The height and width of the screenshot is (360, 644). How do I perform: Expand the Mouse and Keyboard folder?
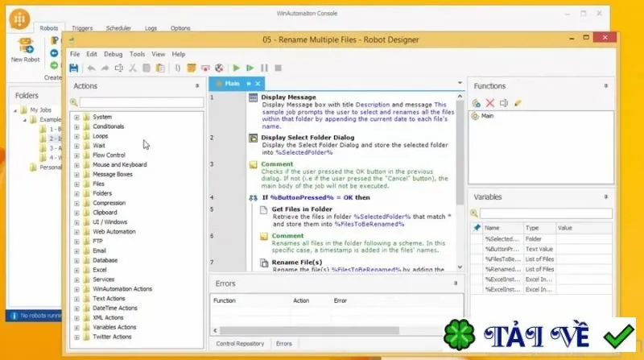click(76, 165)
